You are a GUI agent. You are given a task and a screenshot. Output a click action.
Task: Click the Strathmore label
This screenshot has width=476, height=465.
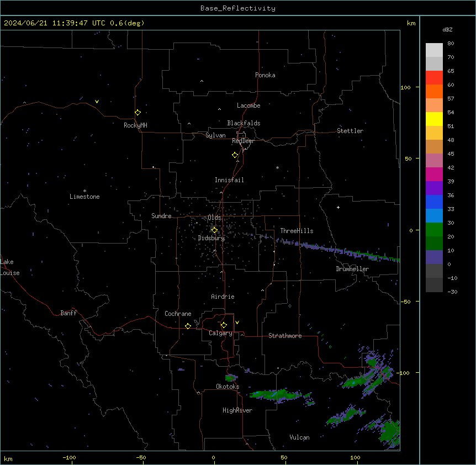[285, 336]
